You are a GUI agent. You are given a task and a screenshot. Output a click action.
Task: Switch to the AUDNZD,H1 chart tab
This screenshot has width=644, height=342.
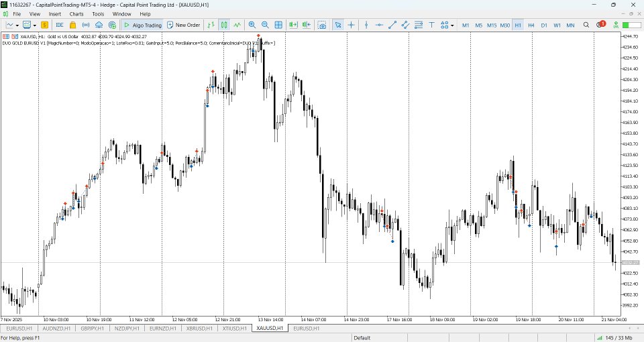[x=56, y=329]
